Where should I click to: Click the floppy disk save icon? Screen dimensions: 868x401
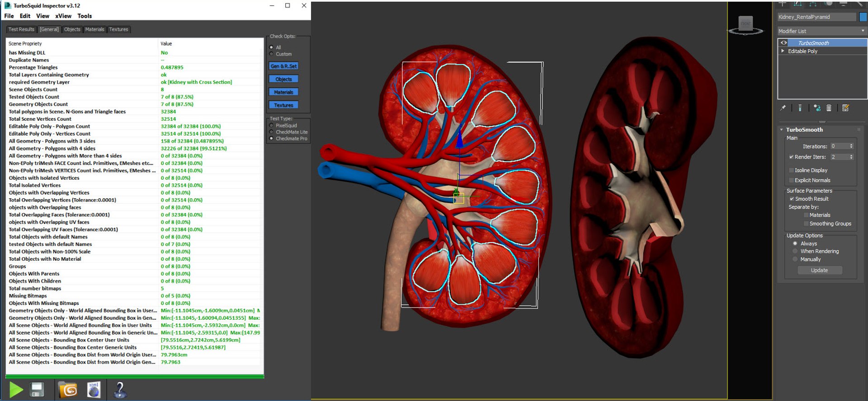click(37, 389)
